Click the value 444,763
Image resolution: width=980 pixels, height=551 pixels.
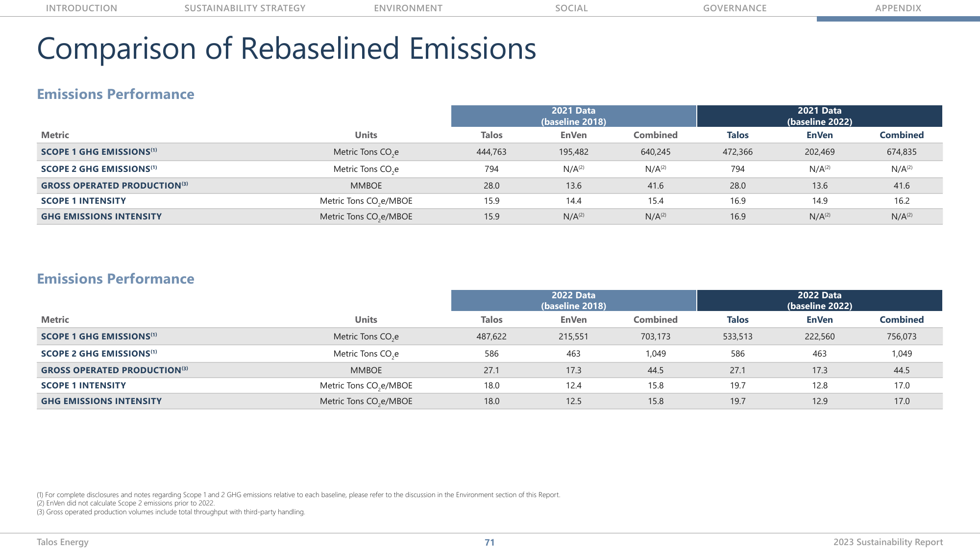pyautogui.click(x=491, y=152)
